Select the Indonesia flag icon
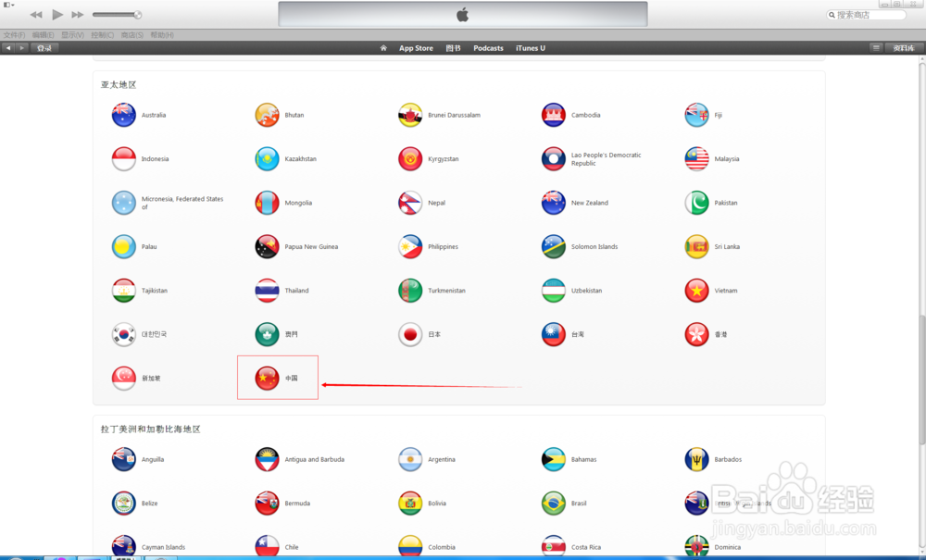The width and height of the screenshot is (926, 560). (124, 158)
